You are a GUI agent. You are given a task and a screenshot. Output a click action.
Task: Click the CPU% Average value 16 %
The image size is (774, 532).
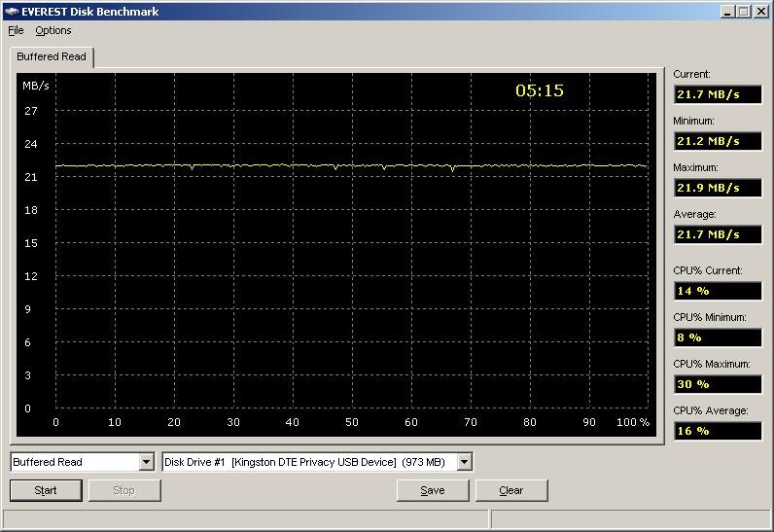pos(718,431)
